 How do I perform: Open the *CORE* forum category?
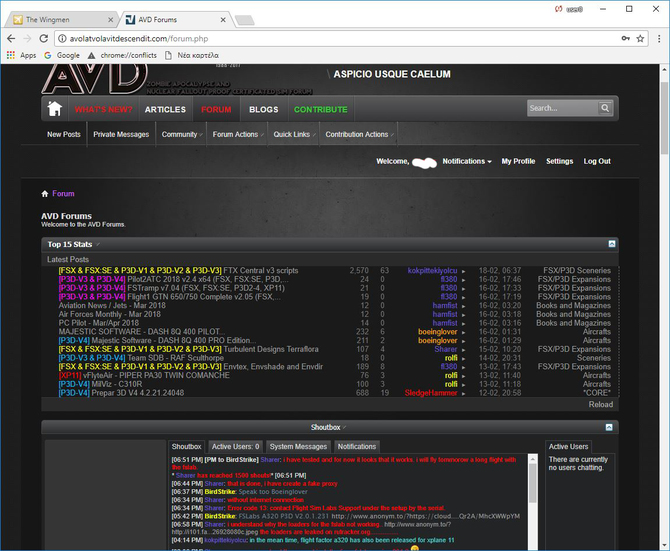[597, 393]
